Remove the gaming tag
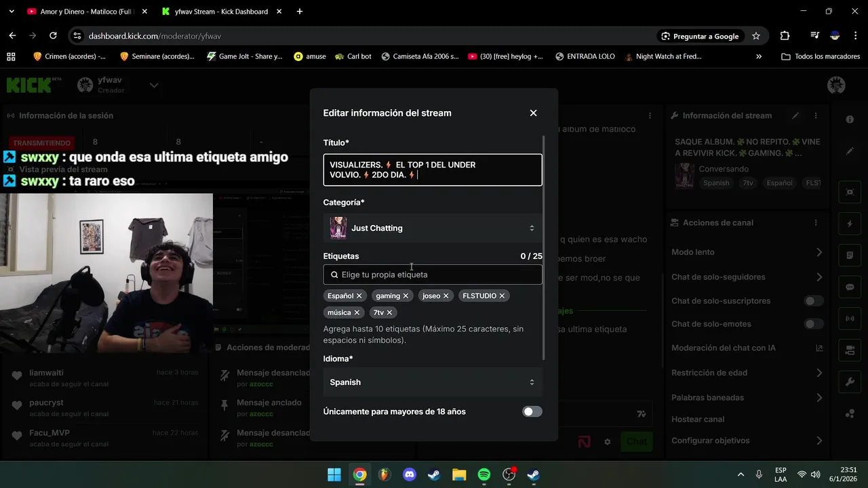The width and height of the screenshot is (868, 488). click(x=406, y=296)
